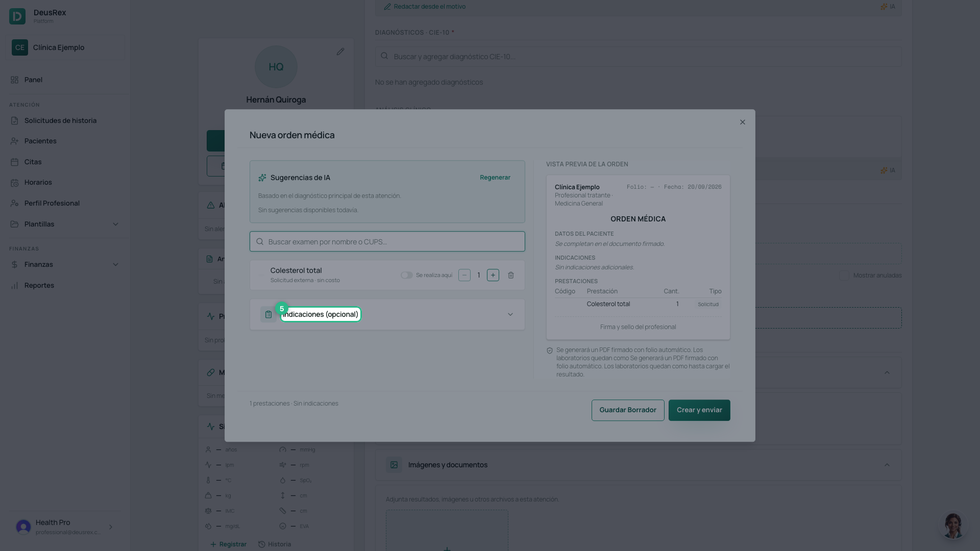Expand the Plantillas submenu chevron

tap(115, 224)
